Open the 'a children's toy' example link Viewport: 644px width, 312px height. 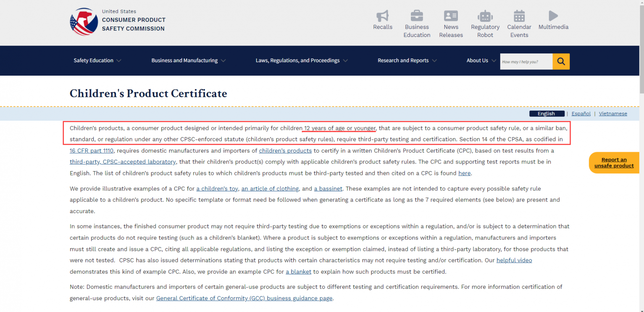tap(217, 188)
